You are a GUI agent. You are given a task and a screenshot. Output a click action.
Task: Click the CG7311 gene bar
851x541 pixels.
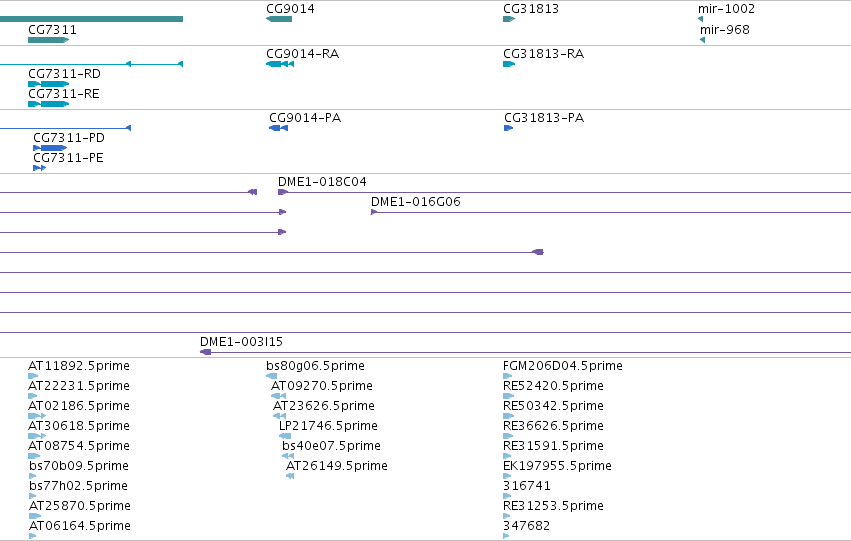tap(48, 40)
